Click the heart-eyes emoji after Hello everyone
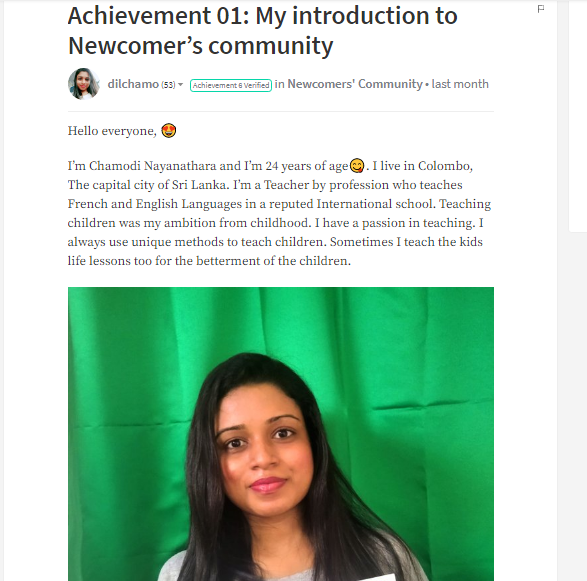This screenshot has width=587, height=581. click(168, 131)
